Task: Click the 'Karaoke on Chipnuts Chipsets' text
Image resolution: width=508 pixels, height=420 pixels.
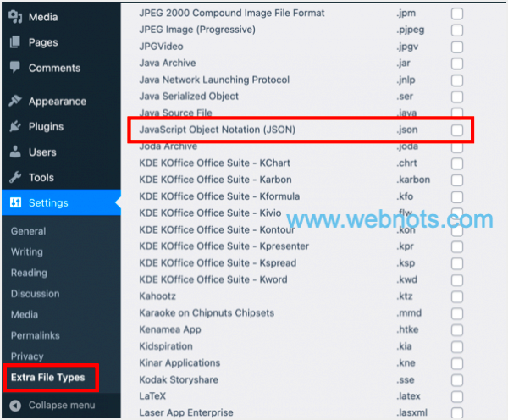Action: (207, 312)
